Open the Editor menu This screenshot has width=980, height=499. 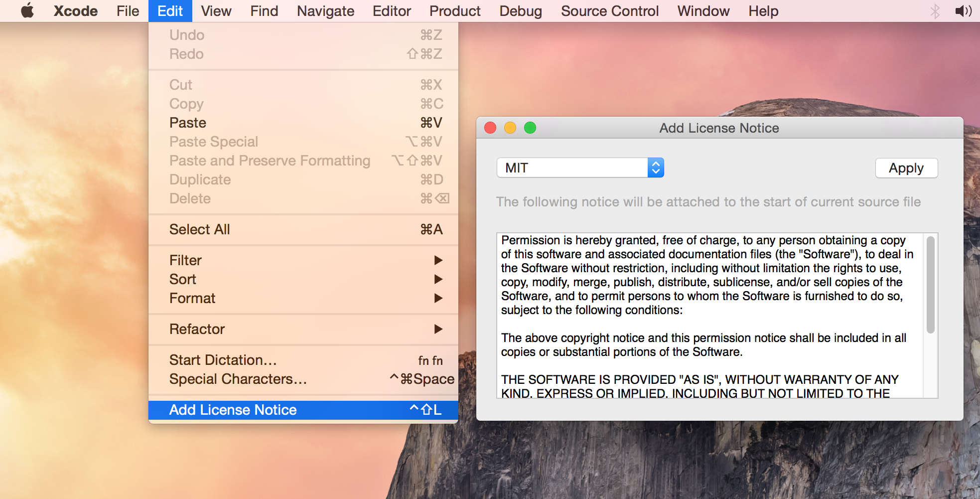392,11
